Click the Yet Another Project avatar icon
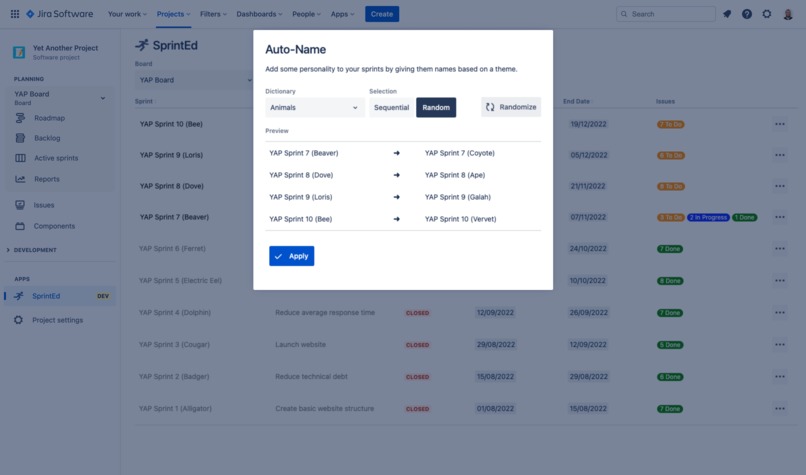The width and height of the screenshot is (806, 475). (x=19, y=52)
